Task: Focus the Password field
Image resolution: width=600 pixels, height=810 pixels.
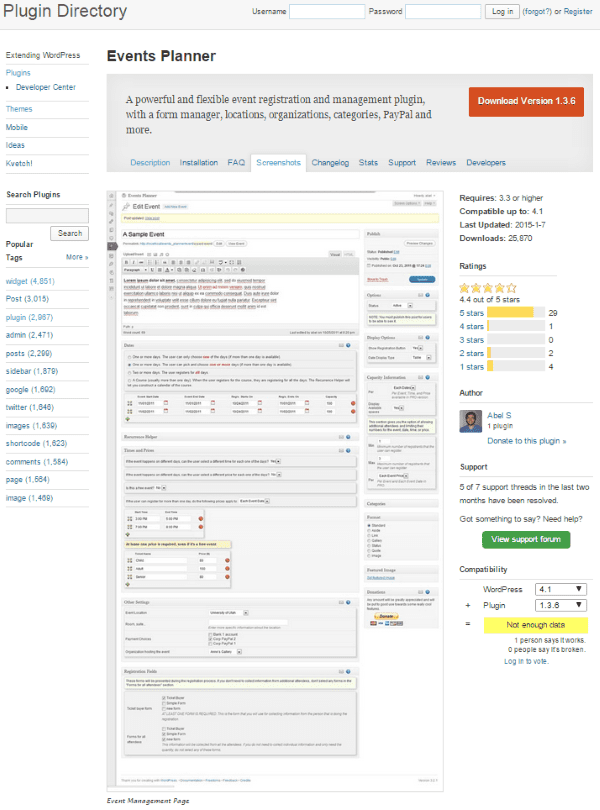Action: click(443, 11)
